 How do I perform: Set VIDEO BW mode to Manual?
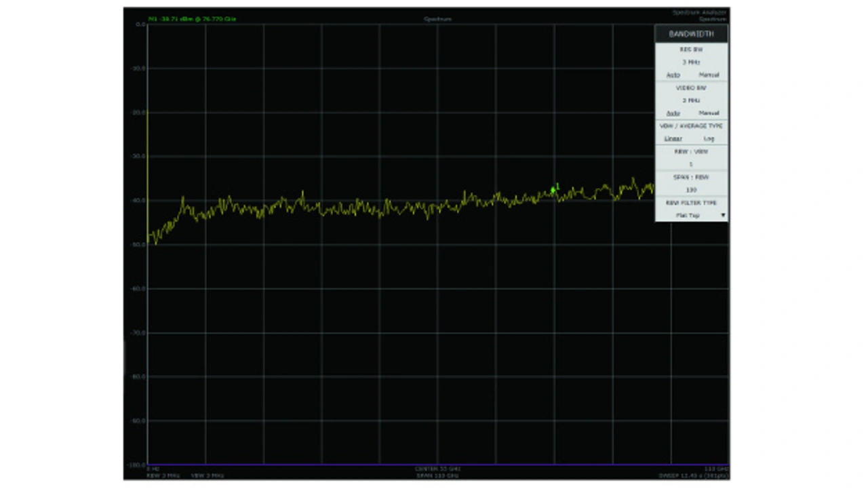709,113
